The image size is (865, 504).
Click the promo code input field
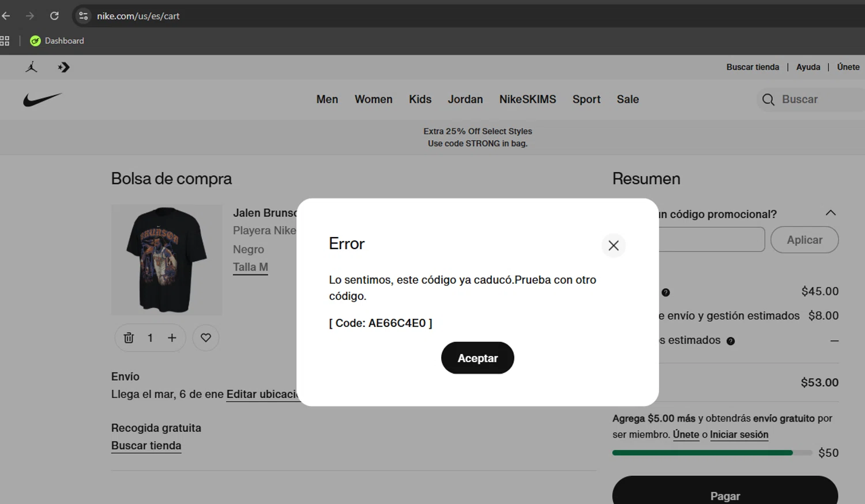pos(712,239)
